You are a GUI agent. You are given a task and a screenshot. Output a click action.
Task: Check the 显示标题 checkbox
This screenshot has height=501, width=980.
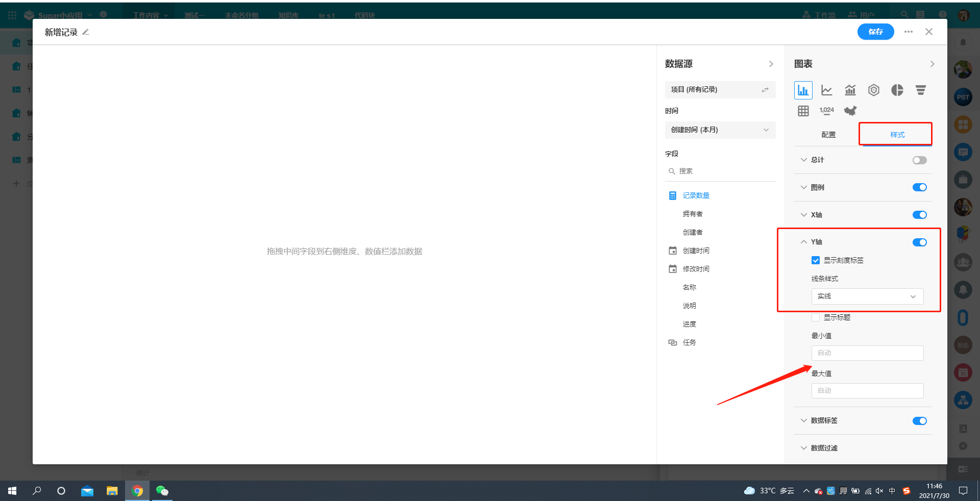tap(816, 317)
